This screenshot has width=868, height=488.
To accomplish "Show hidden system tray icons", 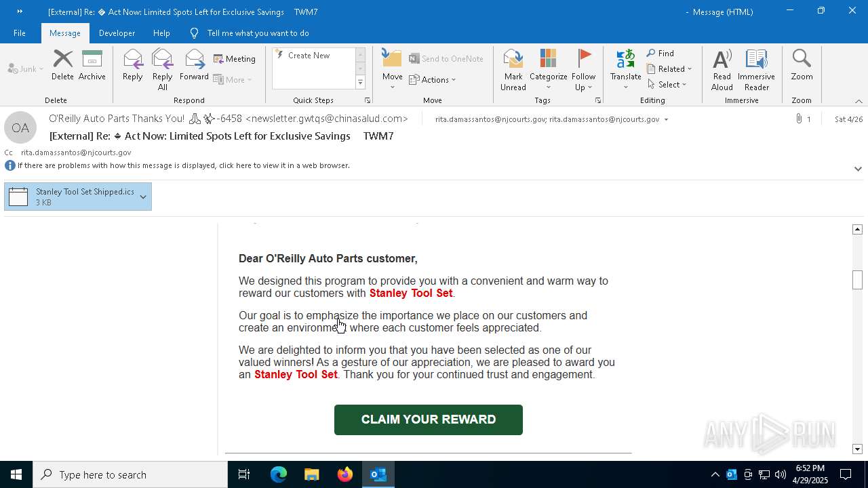I will tap(715, 474).
